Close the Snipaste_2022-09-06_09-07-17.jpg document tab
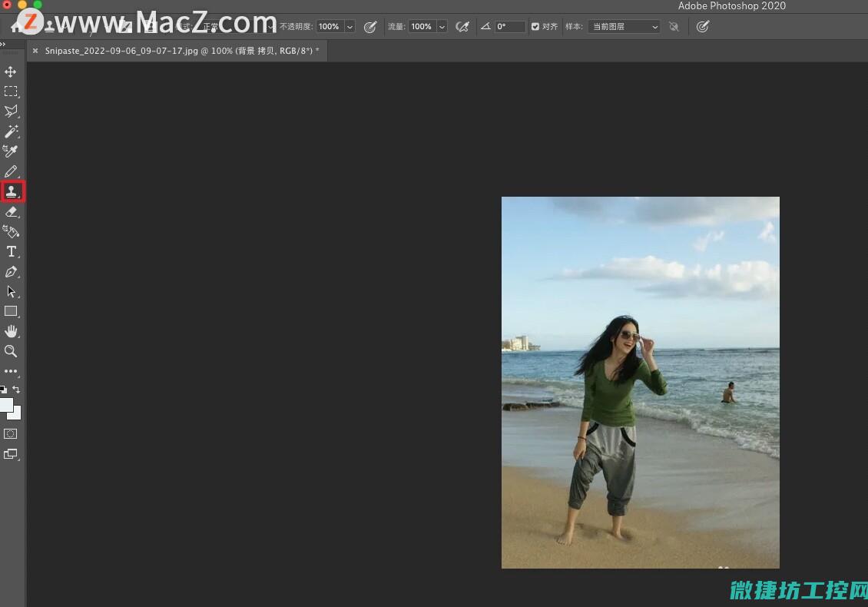This screenshot has height=607, width=868. [35, 51]
